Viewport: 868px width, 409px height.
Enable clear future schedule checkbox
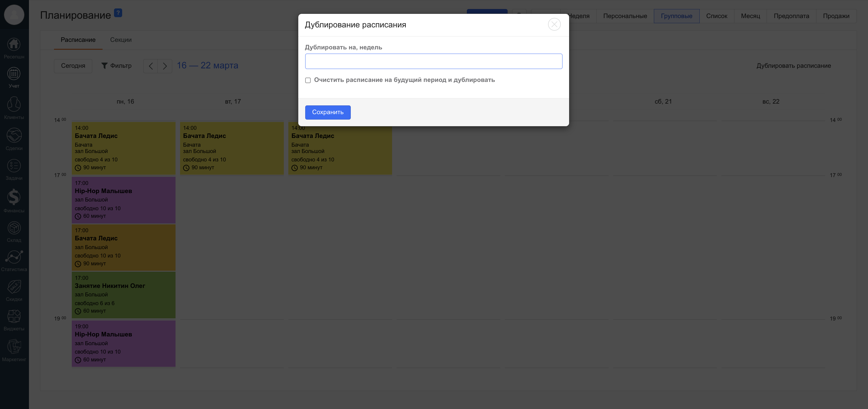(308, 80)
